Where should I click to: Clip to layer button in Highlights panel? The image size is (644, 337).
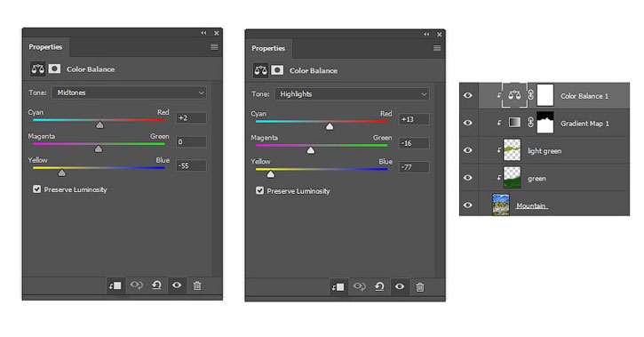(x=338, y=287)
